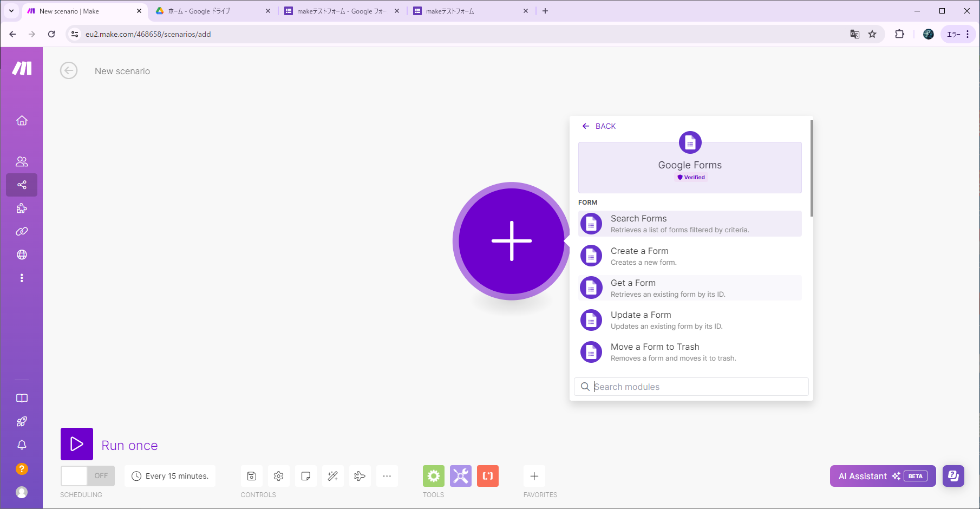This screenshot has height=509, width=980.
Task: Toggle the scheduling OFF switch
Action: pos(88,476)
